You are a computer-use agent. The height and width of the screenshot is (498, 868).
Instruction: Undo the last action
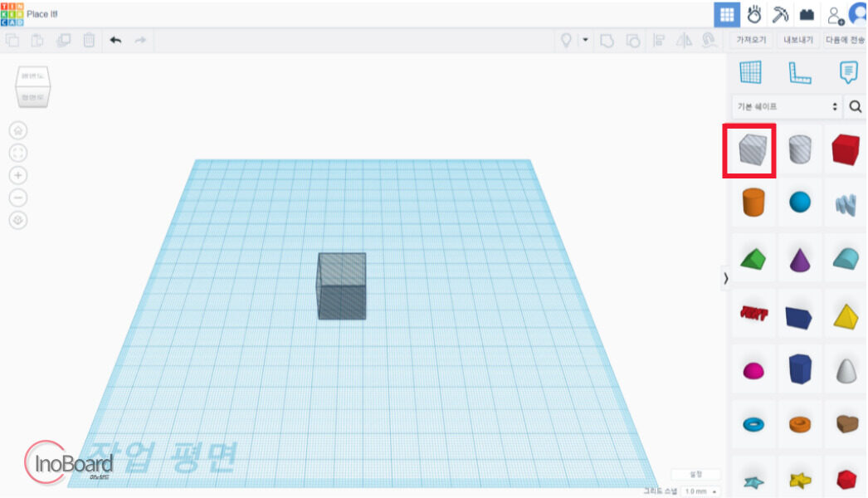click(x=115, y=40)
